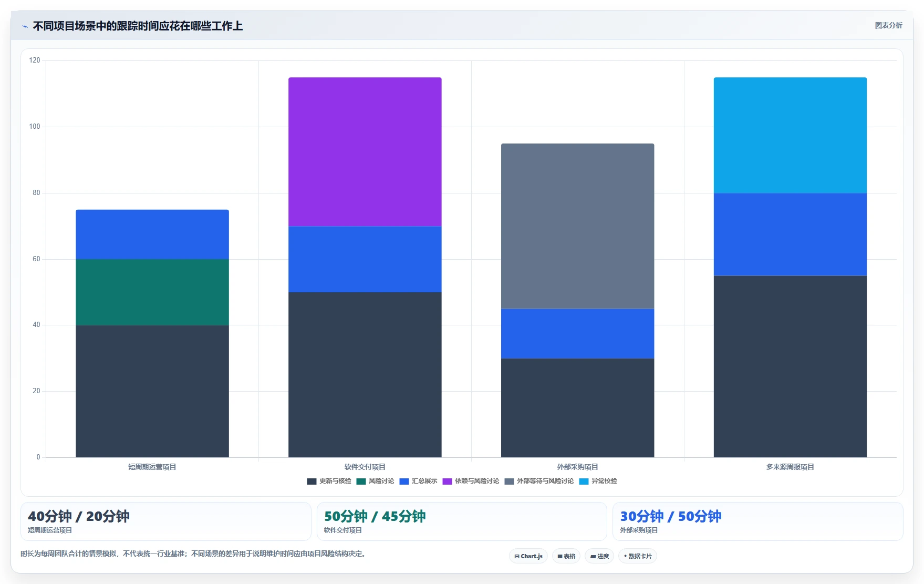Click the 外部采购项目 axis label
The width and height of the screenshot is (924, 584).
point(578,467)
